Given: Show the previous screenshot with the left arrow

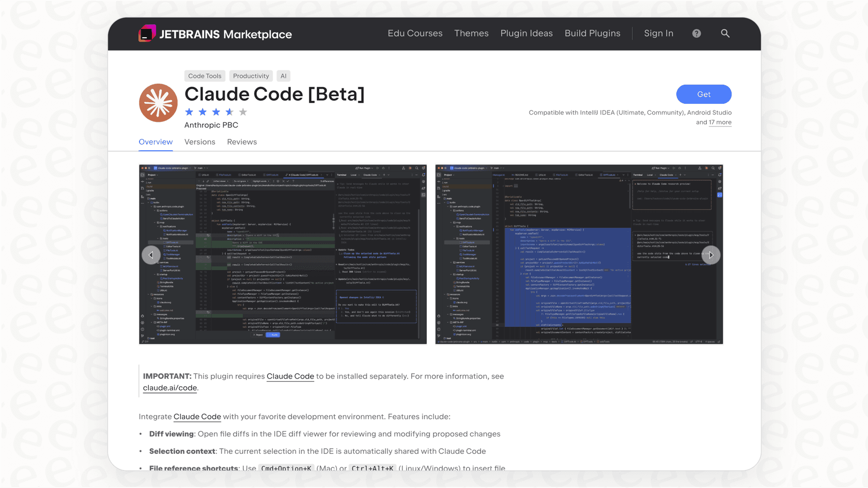Looking at the screenshot, I should (151, 255).
